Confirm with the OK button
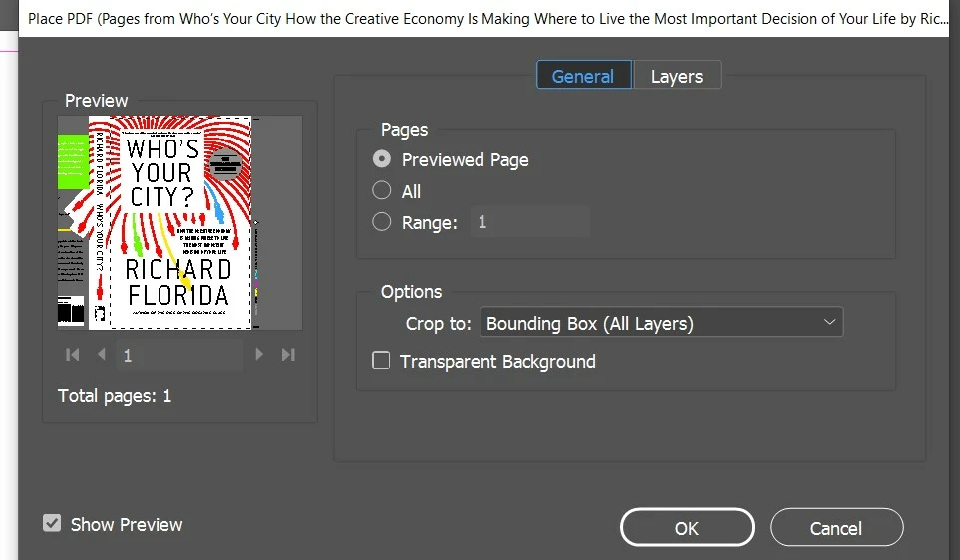 coord(687,527)
